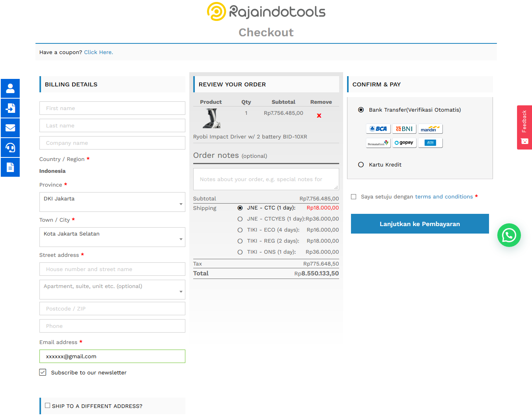Open the user account sidebar icon
Viewport: 532px width, 419px height.
pos(10,88)
